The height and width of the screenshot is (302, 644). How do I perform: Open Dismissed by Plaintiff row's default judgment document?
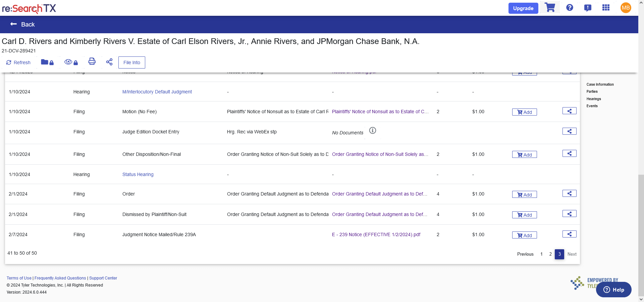click(380, 214)
